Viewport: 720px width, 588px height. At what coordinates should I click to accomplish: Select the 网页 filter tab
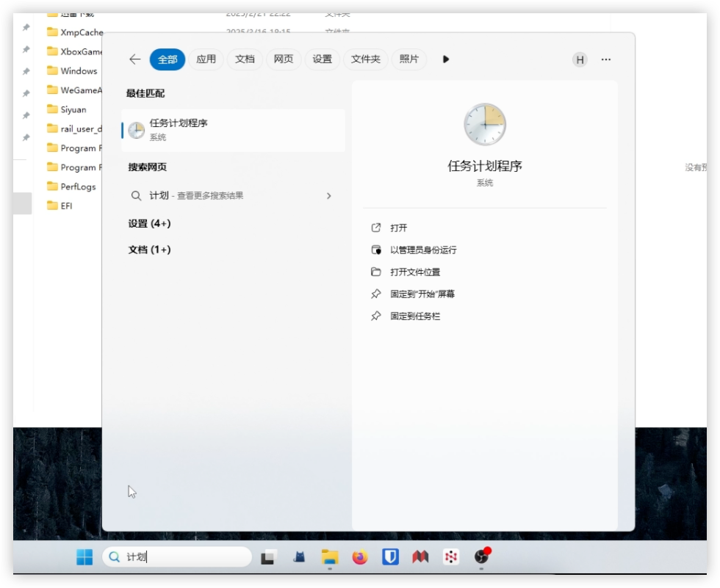(284, 59)
